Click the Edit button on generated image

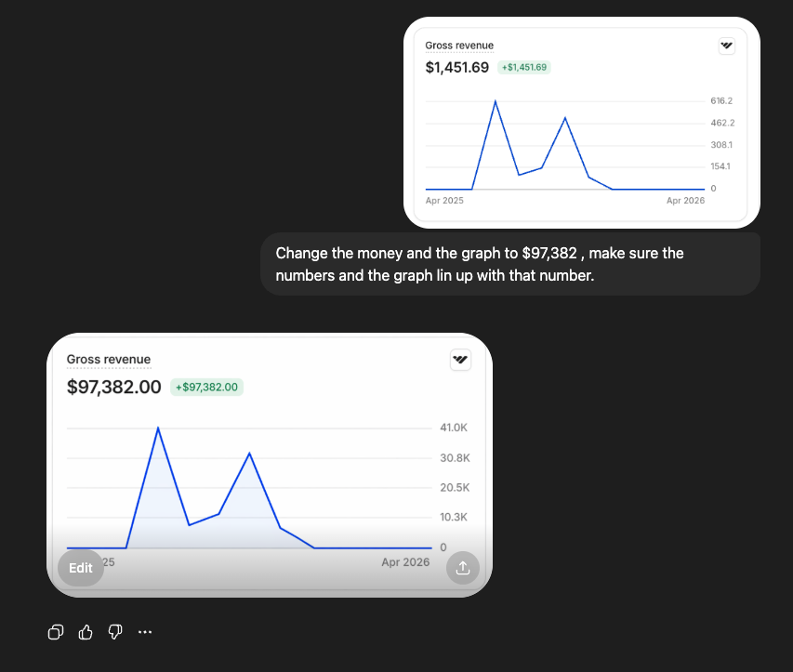coord(81,568)
